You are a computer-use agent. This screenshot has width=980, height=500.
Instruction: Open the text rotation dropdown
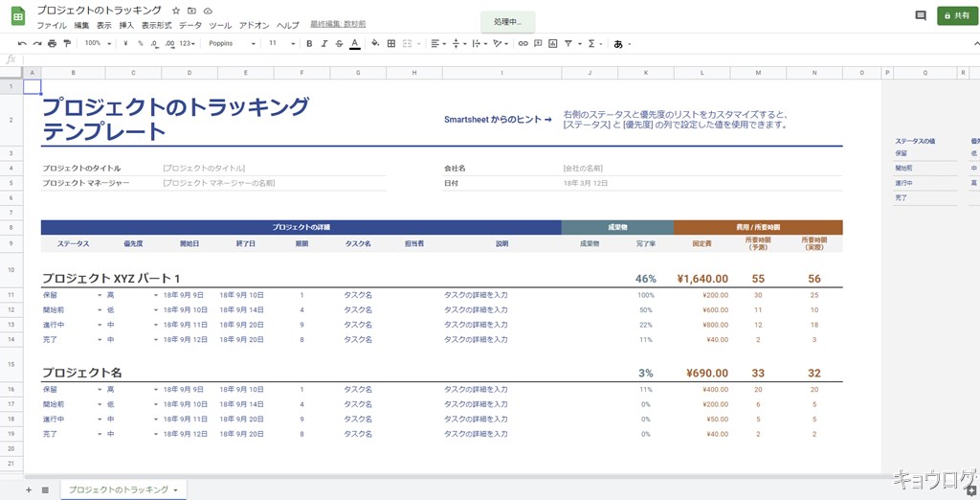tap(501, 44)
